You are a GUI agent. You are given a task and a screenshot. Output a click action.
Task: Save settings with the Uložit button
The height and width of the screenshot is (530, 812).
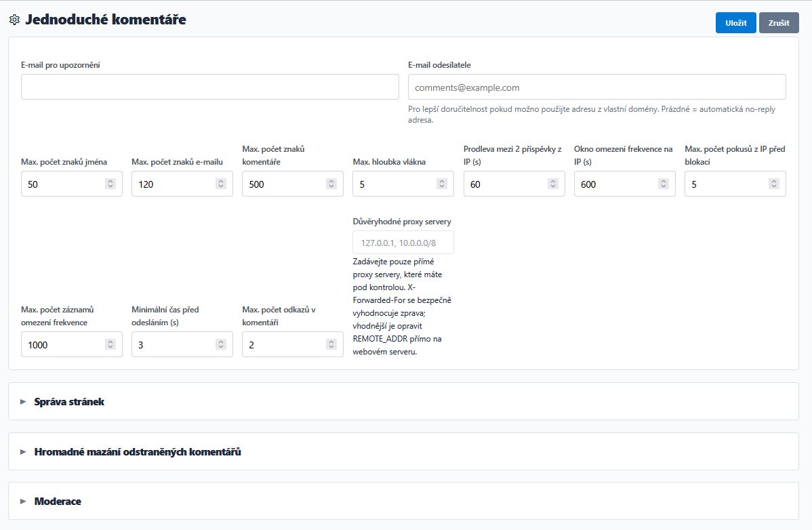point(736,23)
